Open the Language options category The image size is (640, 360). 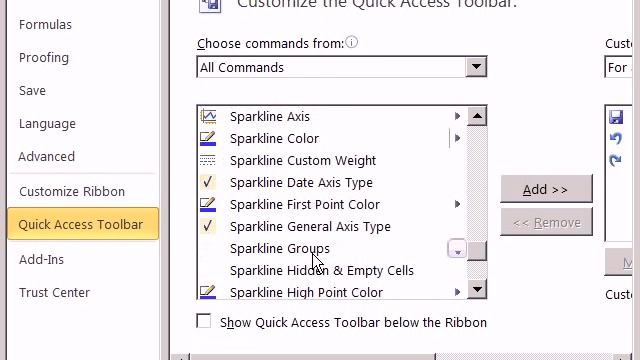47,124
